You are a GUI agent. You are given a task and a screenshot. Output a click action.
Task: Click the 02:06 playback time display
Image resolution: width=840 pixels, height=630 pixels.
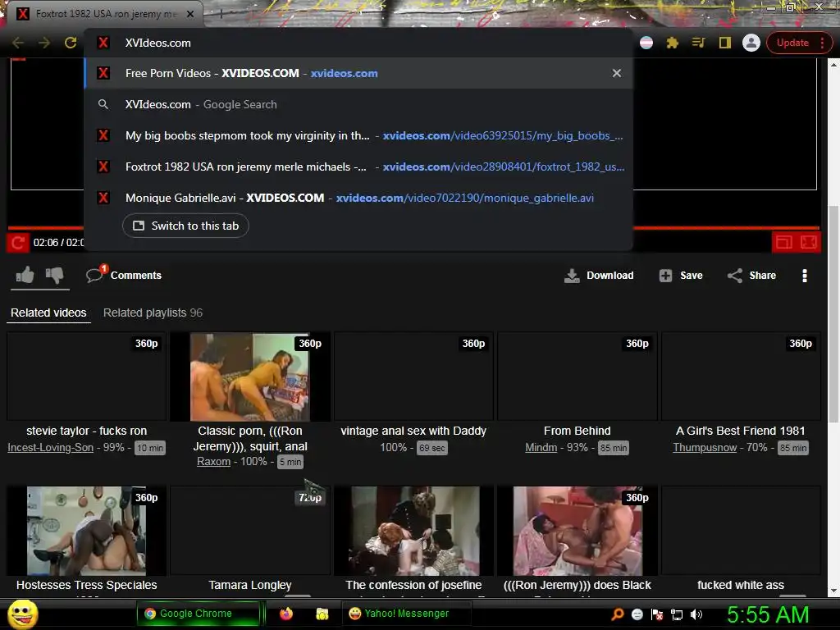tap(58, 243)
